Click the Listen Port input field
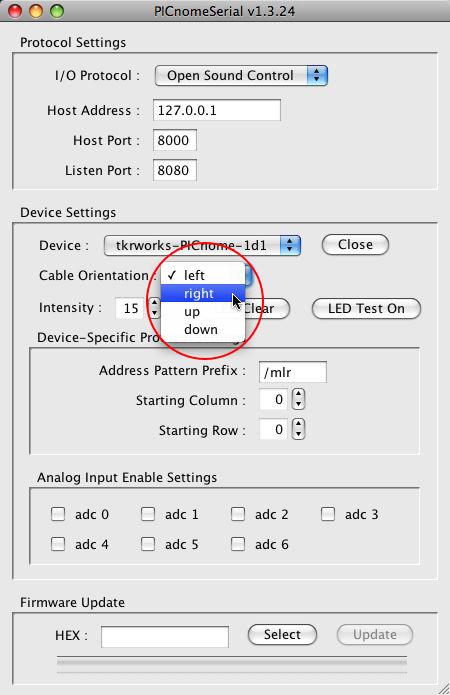 [175, 170]
